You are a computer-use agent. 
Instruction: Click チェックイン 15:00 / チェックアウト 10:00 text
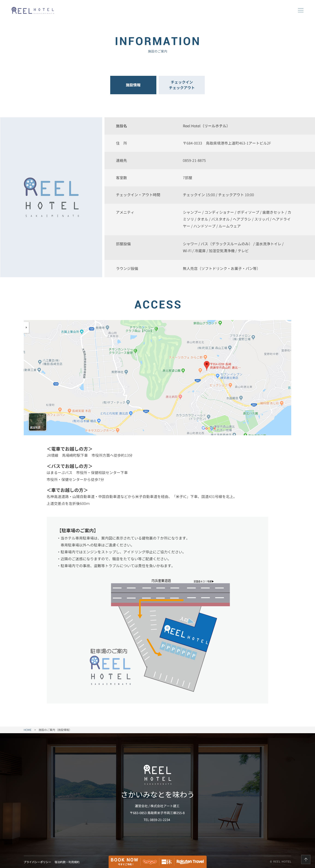click(x=219, y=195)
